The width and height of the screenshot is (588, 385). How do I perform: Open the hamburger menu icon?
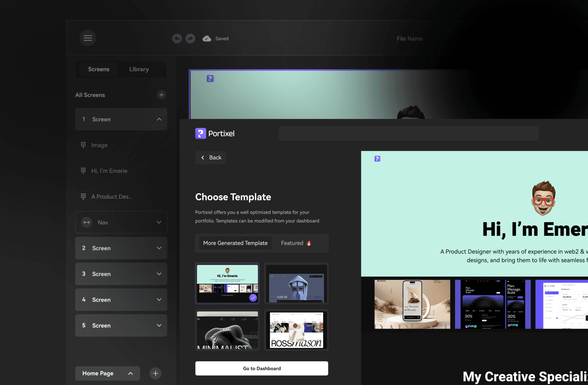click(x=88, y=38)
